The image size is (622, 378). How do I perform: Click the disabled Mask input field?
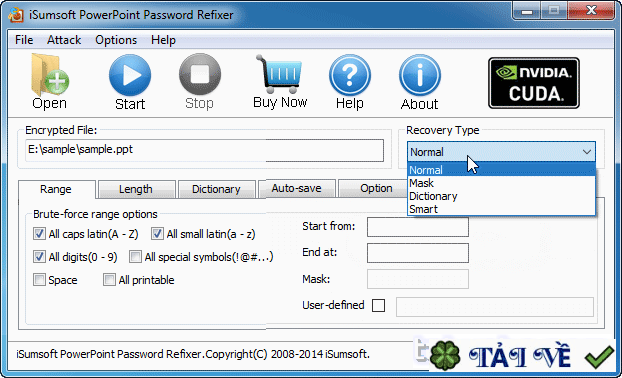pyautogui.click(x=418, y=279)
